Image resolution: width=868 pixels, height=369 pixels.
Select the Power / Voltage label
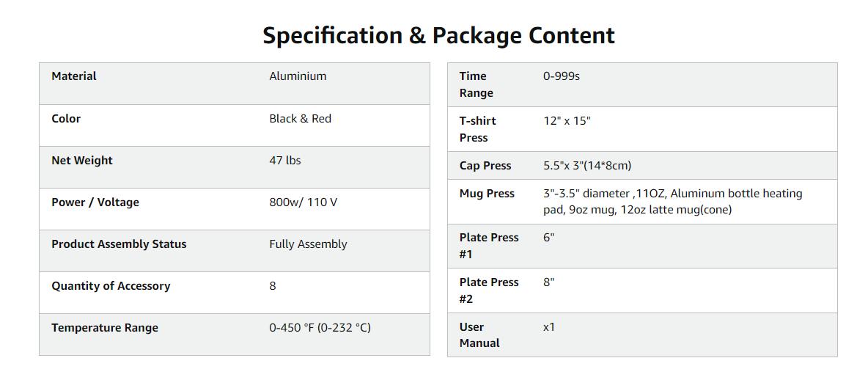pyautogui.click(x=95, y=202)
